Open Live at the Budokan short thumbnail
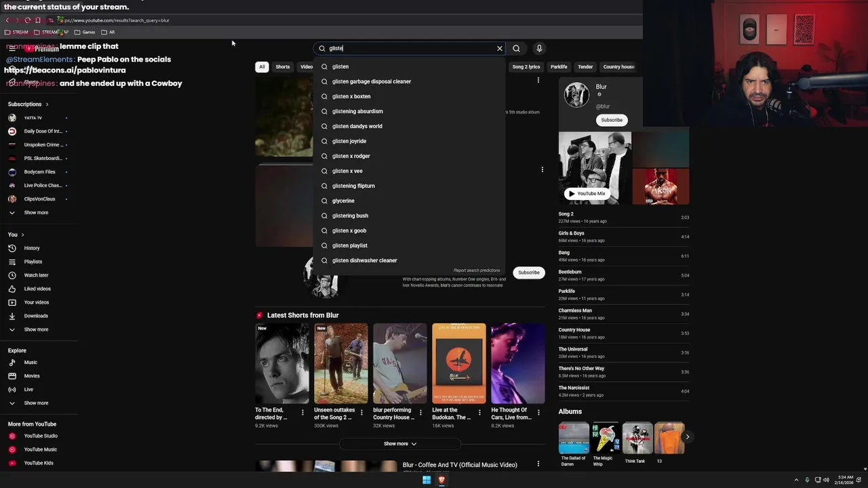 coord(459,363)
